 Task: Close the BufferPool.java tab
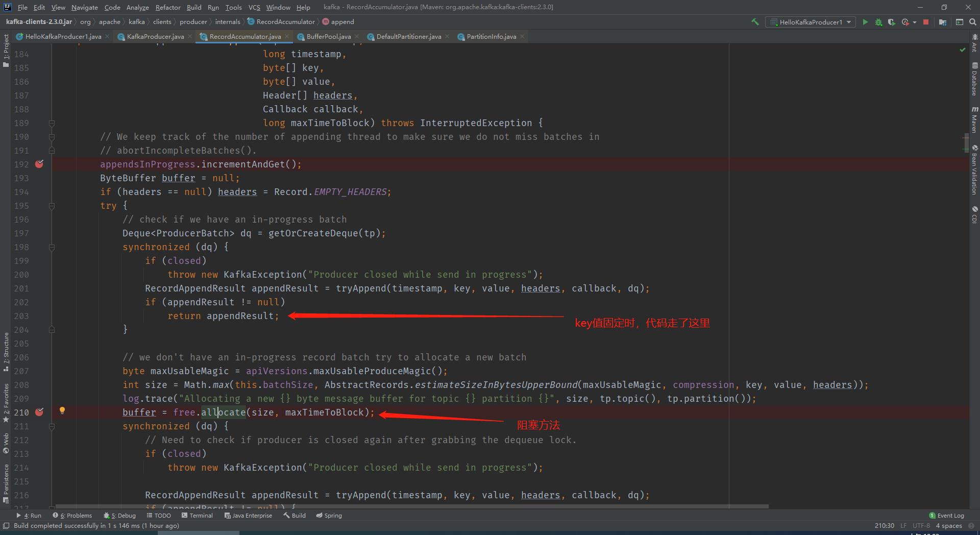[x=356, y=36]
